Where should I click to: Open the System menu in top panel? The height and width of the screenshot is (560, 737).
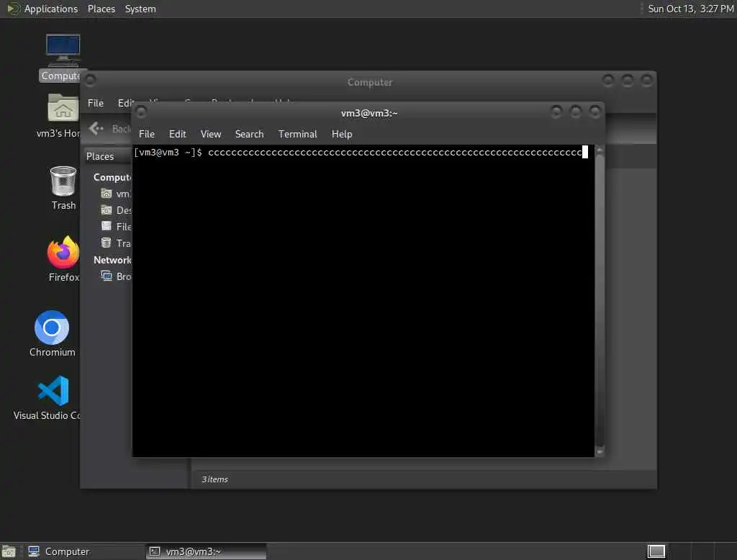[x=140, y=9]
